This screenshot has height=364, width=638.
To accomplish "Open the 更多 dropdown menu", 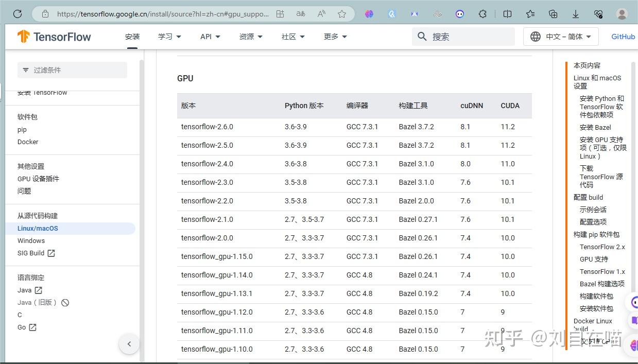I will pos(335,37).
